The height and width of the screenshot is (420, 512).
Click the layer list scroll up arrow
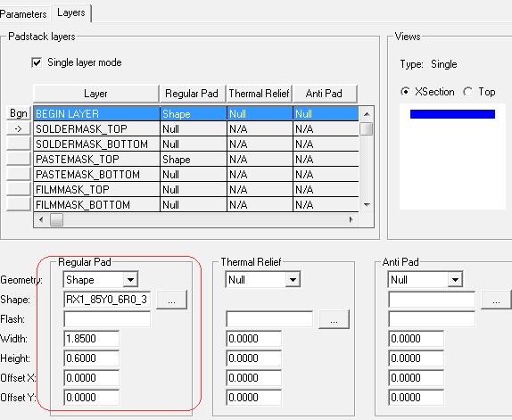coord(367,114)
